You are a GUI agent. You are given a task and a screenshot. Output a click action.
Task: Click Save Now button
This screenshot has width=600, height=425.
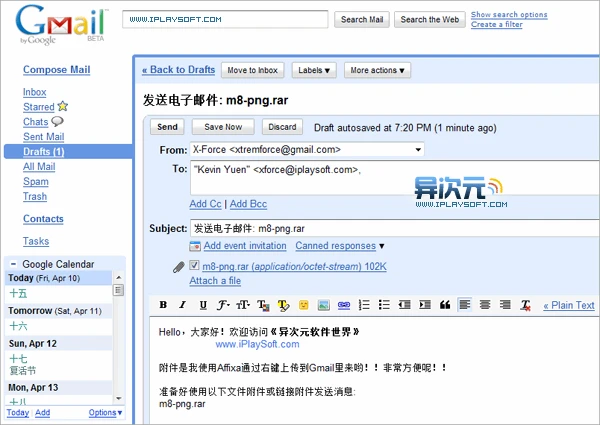click(223, 127)
